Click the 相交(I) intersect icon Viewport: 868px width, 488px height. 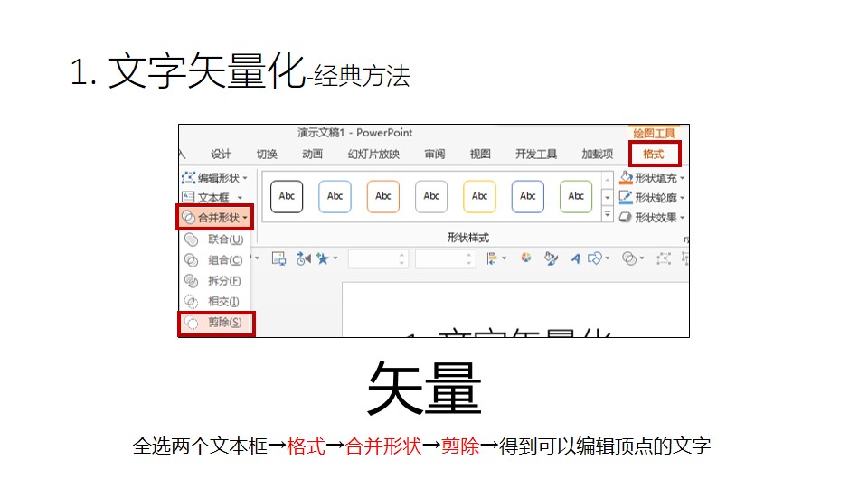click(x=192, y=302)
